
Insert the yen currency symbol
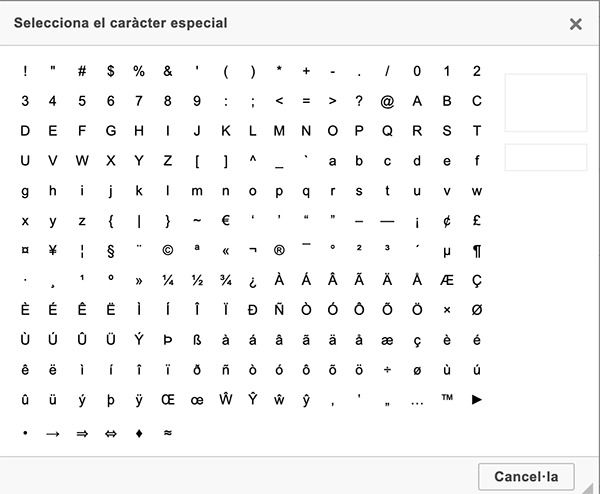(x=53, y=251)
